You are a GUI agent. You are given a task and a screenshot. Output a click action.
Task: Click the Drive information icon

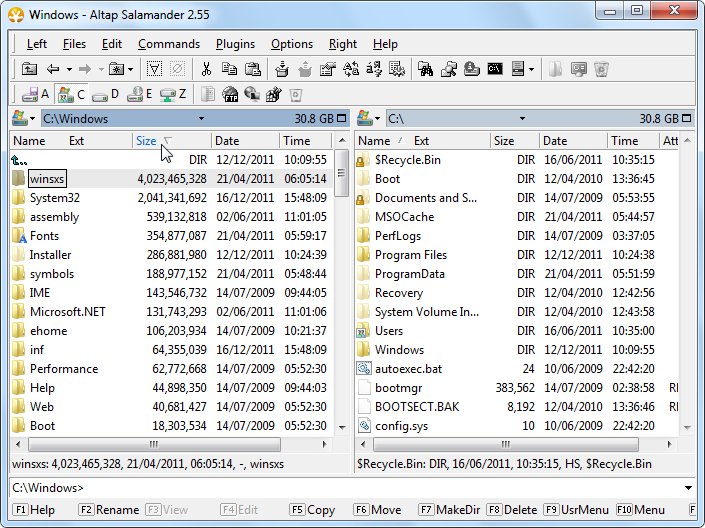(x=472, y=69)
